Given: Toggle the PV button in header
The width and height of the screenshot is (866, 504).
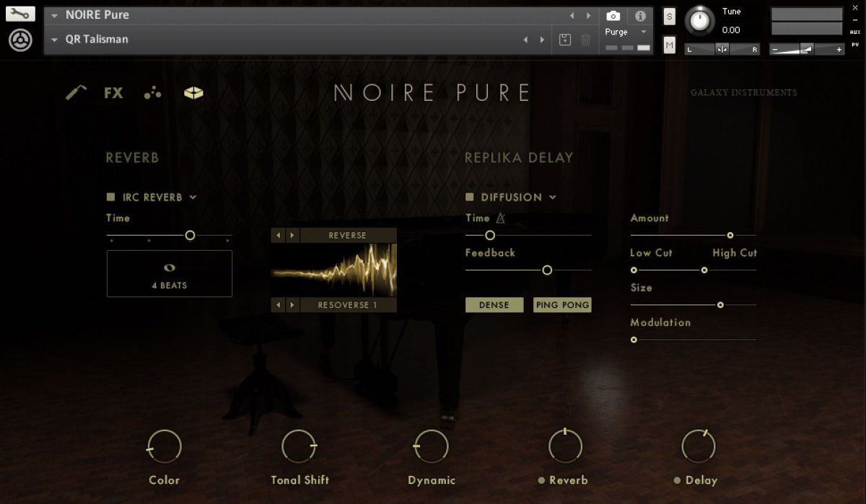Looking at the screenshot, I should tap(855, 43).
